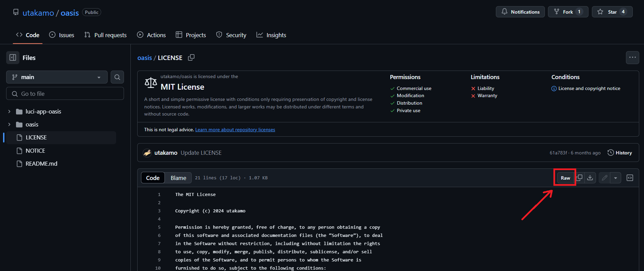Open the Security tab

click(231, 35)
